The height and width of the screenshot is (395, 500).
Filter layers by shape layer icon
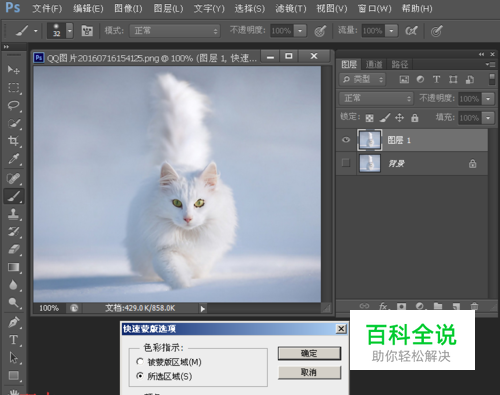453,79
